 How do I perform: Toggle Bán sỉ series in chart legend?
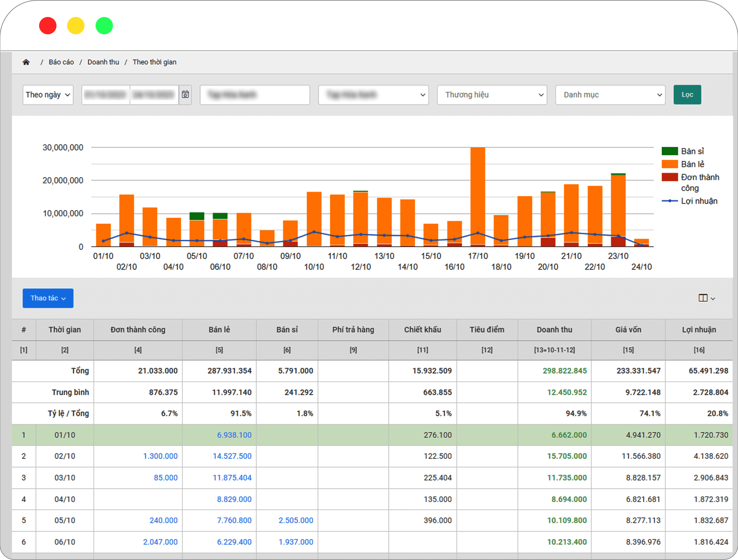[x=692, y=151]
